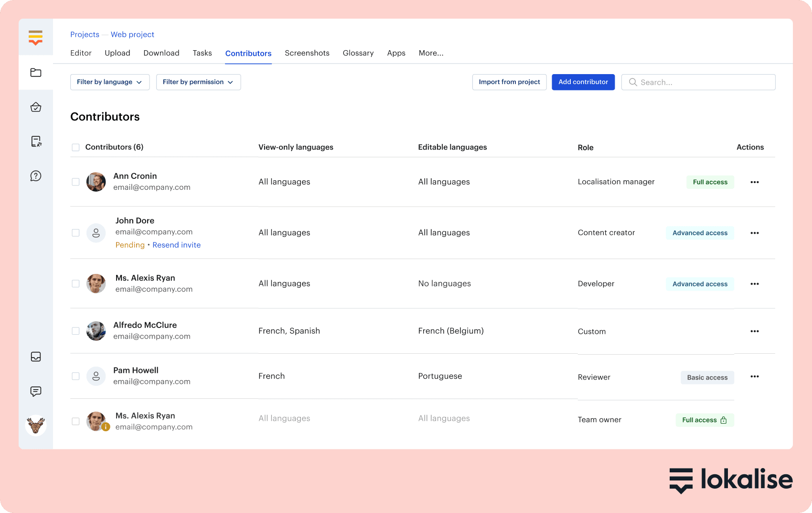The image size is (812, 513).
Task: Tick the checkbox next to John Dore
Action: (75, 233)
